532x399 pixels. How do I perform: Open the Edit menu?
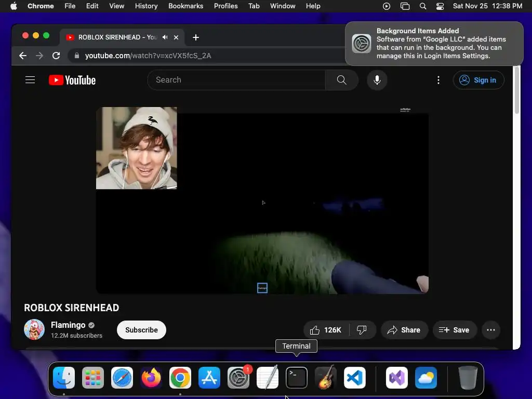[92, 6]
